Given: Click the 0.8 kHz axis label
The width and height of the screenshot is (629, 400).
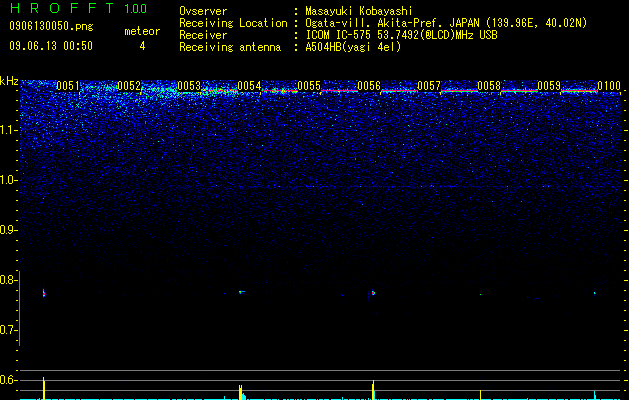Looking at the screenshot, I should (9, 280).
